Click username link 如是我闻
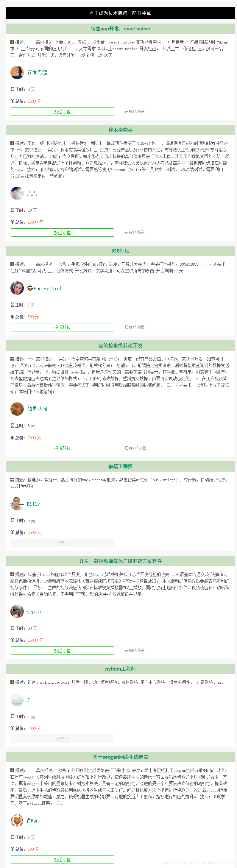 37,409
